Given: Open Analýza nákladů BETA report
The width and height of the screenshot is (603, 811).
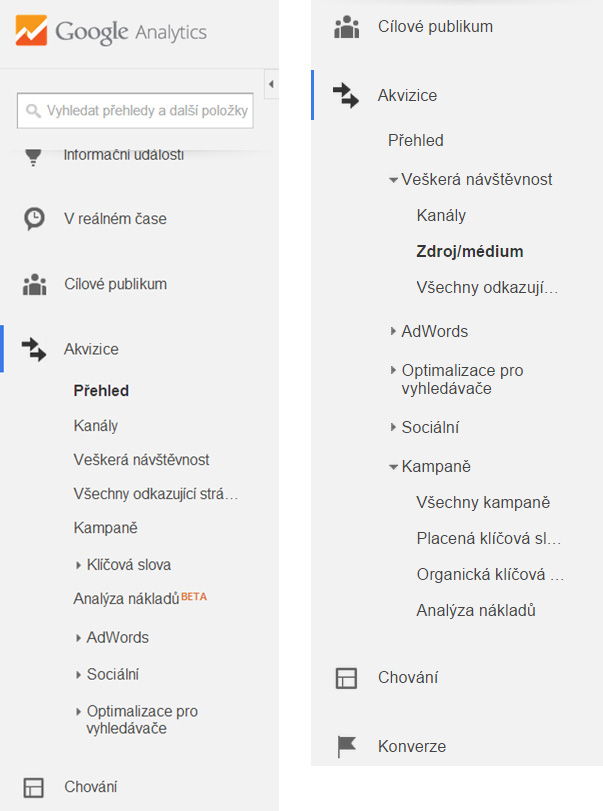Looking at the screenshot, I should click(127, 599).
